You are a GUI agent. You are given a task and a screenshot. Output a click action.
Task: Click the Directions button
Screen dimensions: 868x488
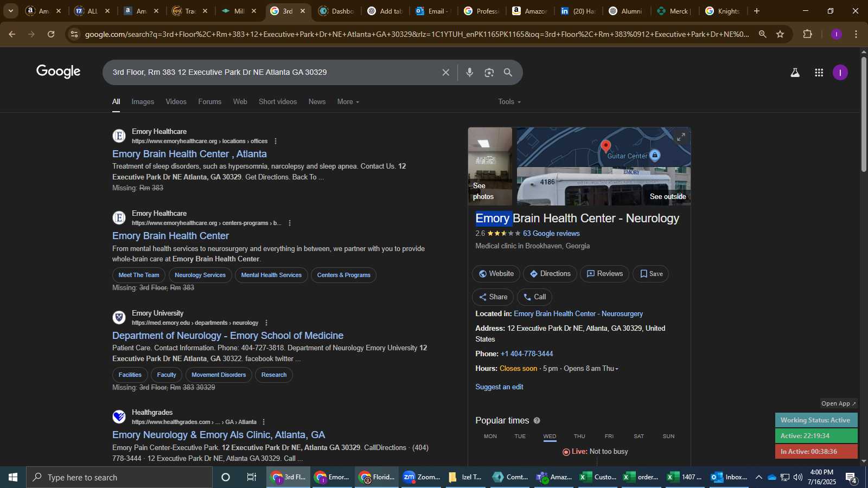[x=550, y=274]
